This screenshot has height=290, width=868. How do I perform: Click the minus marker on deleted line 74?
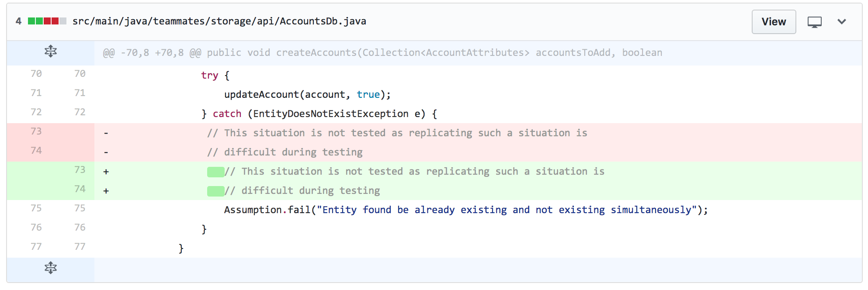pos(106,152)
